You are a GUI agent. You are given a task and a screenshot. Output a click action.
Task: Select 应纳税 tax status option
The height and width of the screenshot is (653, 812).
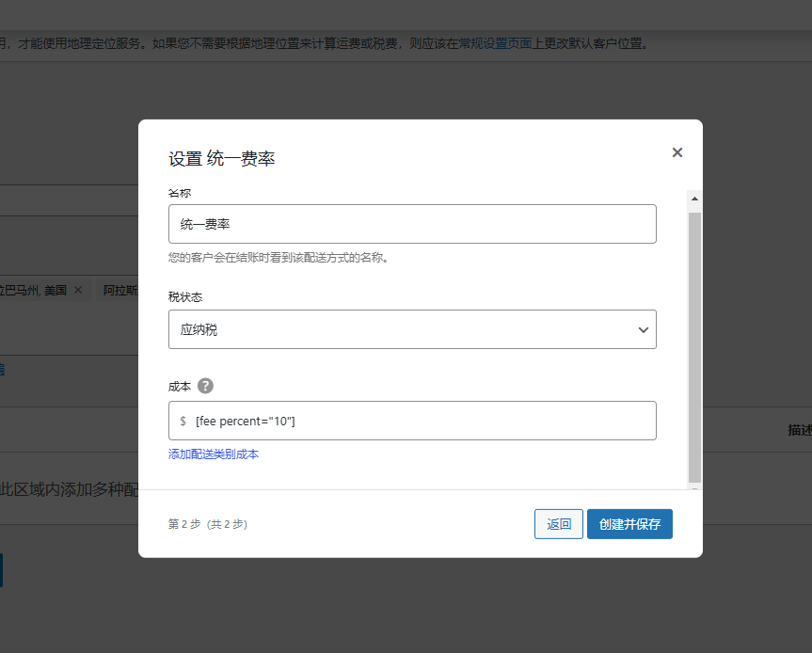[x=411, y=329]
